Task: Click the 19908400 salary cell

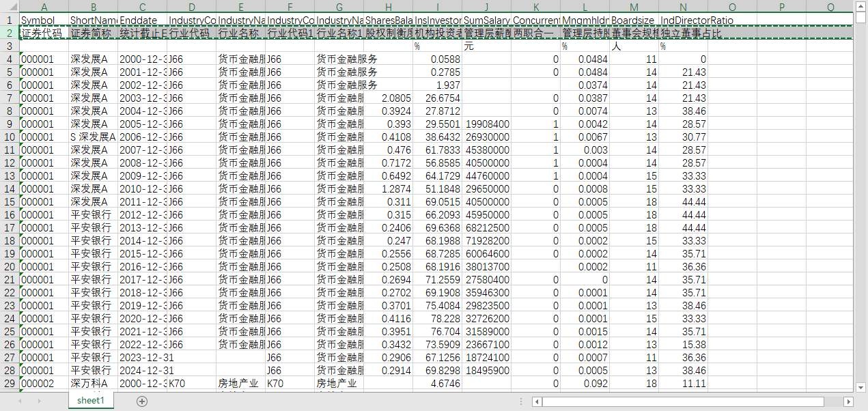Action: (x=486, y=124)
